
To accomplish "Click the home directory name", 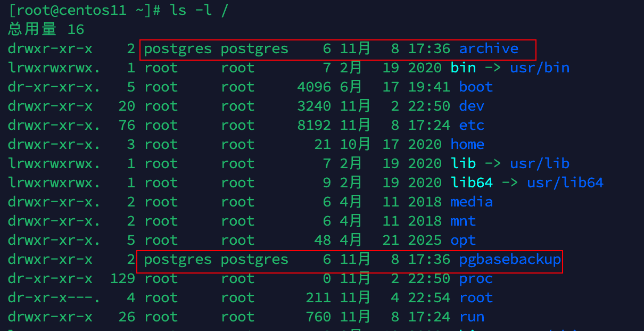I will pyautogui.click(x=467, y=144).
